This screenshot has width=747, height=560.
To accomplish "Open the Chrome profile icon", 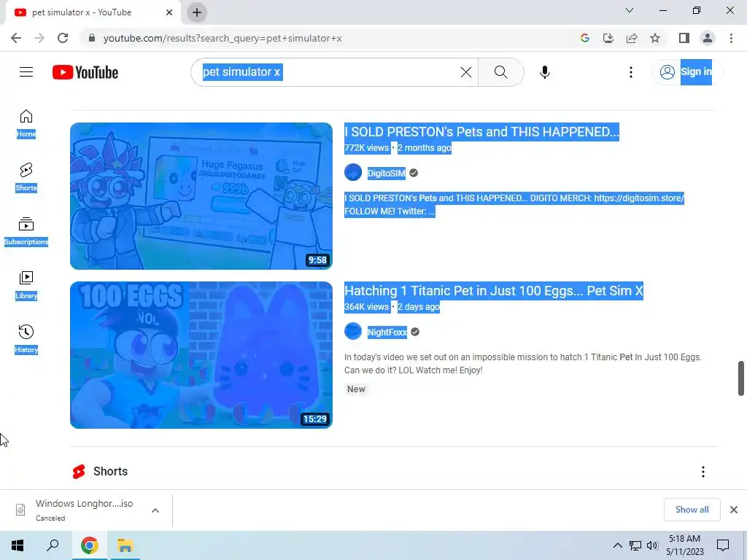I will point(708,38).
